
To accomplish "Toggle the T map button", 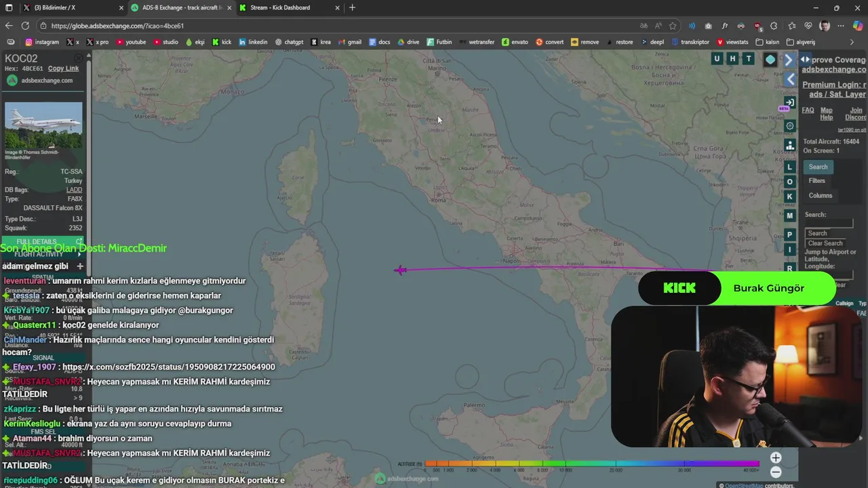I will click(749, 59).
